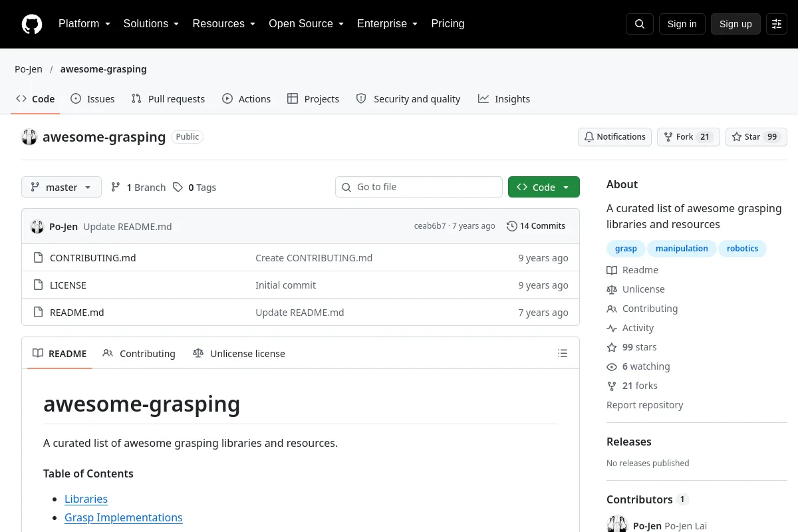Star the repository with Star button
Image resolution: width=798 pixels, height=532 pixels.
pos(756,137)
